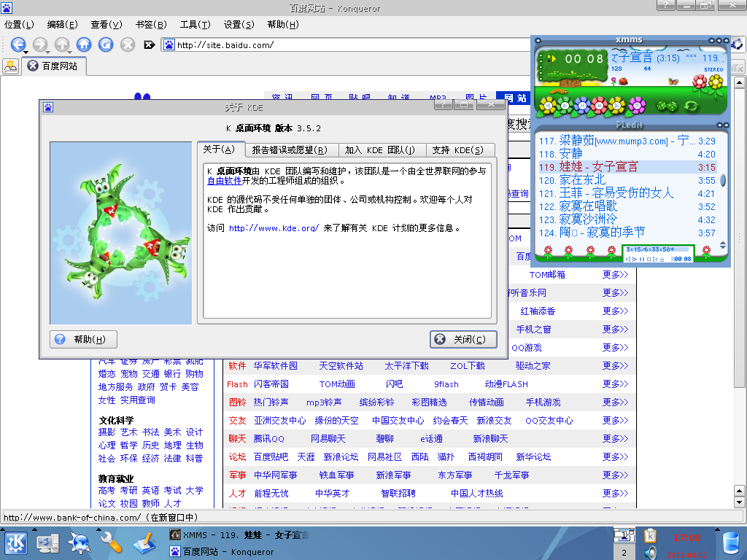The image size is (747, 560).
Task: Click the forward navigation arrow in Konqueror
Action: [39, 44]
